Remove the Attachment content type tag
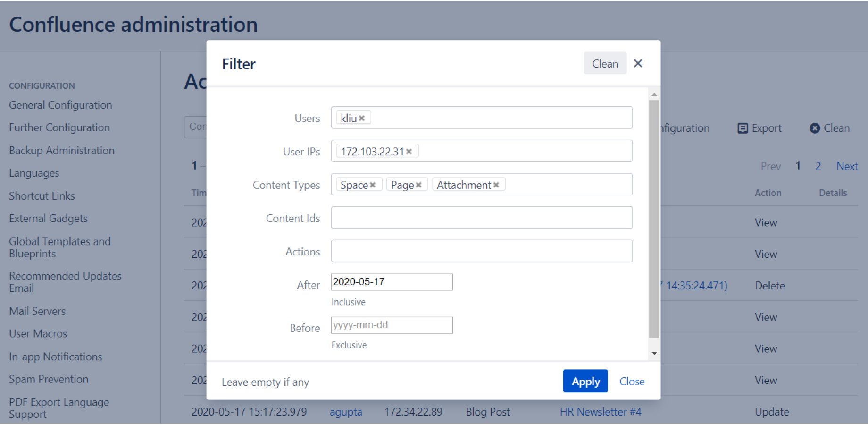 coord(496,185)
